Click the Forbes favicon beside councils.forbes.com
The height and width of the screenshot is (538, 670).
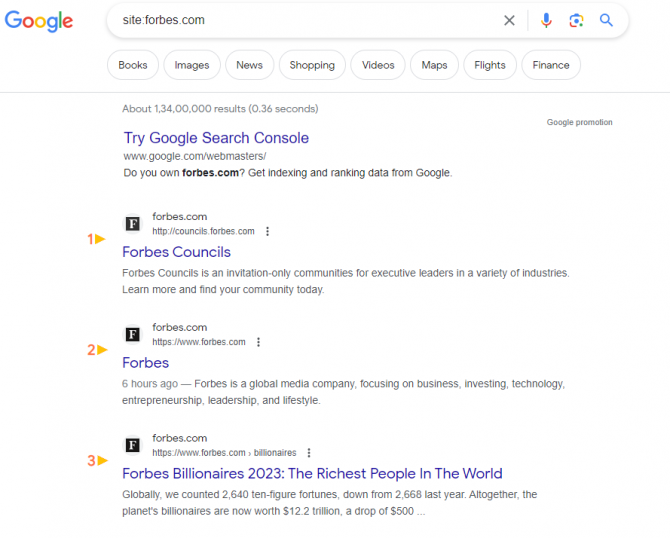tap(132, 223)
